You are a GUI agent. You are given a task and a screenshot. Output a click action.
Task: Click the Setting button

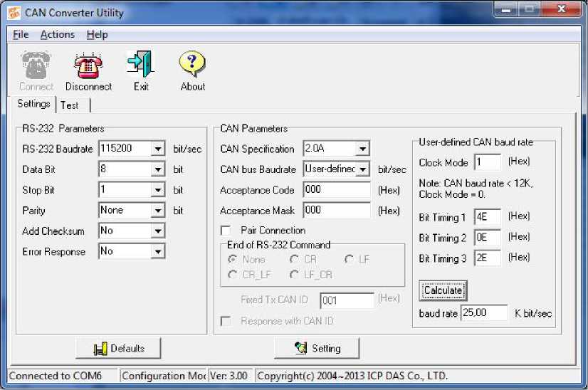(317, 349)
